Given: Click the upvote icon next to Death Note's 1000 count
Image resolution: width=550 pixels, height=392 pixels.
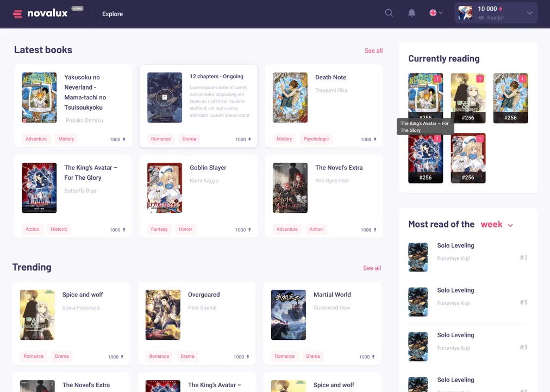Looking at the screenshot, I should (x=374, y=138).
